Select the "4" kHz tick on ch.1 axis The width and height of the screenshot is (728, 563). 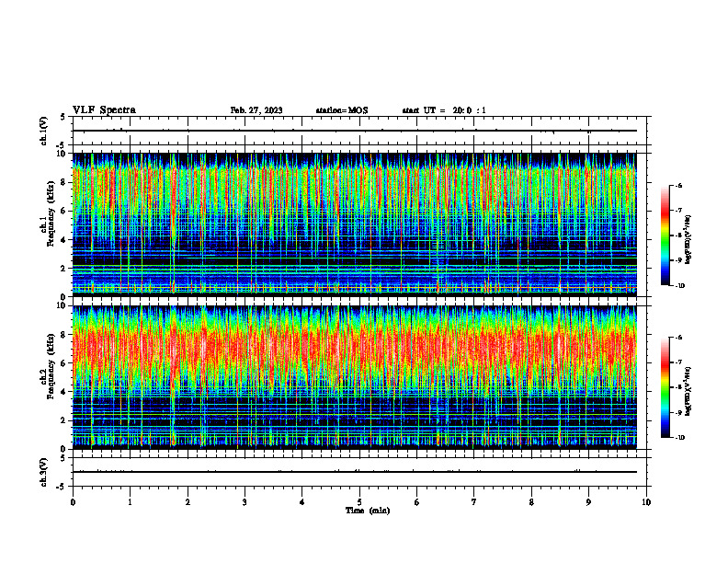64,240
